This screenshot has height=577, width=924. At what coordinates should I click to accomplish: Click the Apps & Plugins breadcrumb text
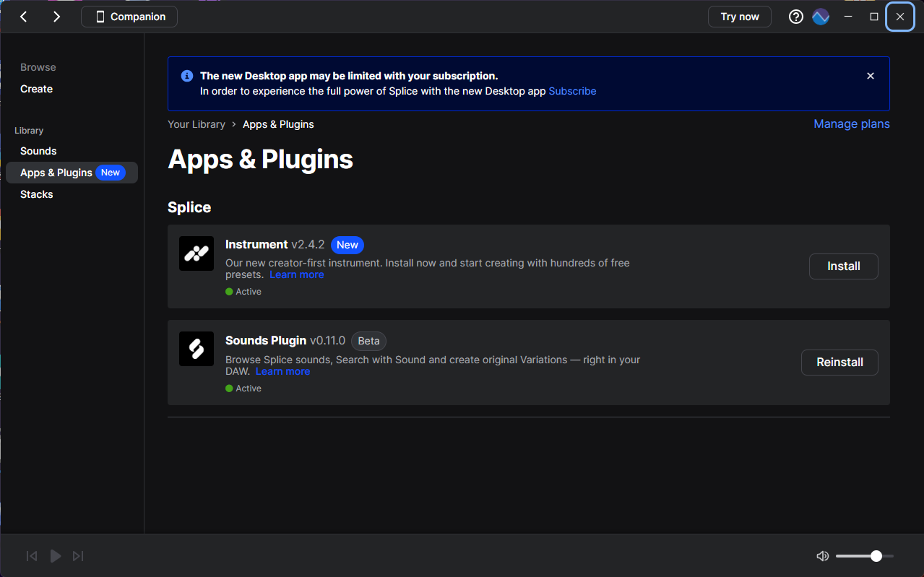click(278, 124)
